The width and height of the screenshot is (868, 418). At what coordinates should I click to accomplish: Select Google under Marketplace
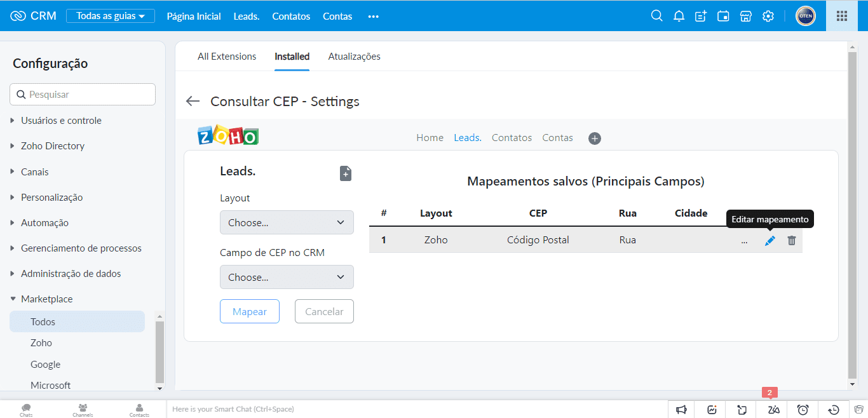46,365
